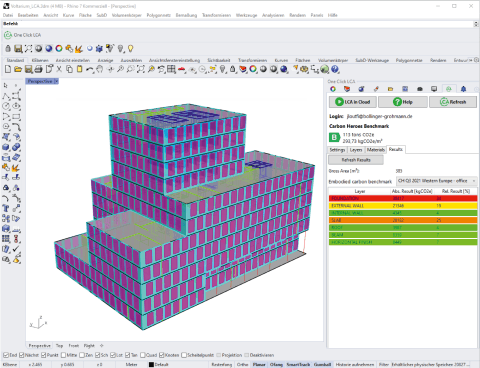Enable the Quad osnap checkbox

(143, 355)
